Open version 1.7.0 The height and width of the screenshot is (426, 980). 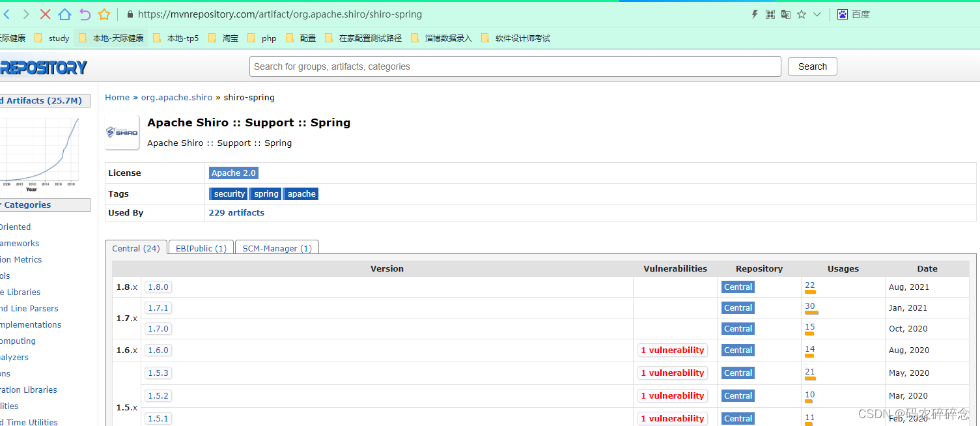(158, 328)
